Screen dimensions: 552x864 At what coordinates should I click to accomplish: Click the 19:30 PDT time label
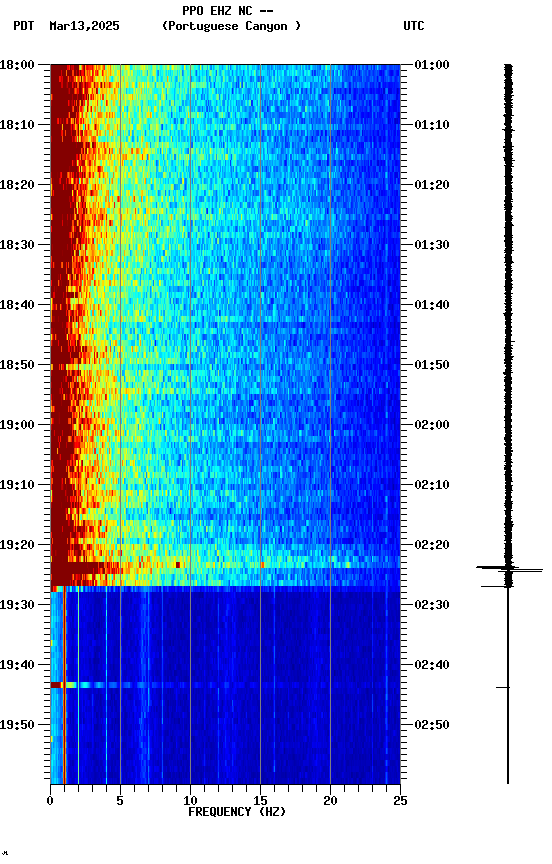click(x=17, y=605)
